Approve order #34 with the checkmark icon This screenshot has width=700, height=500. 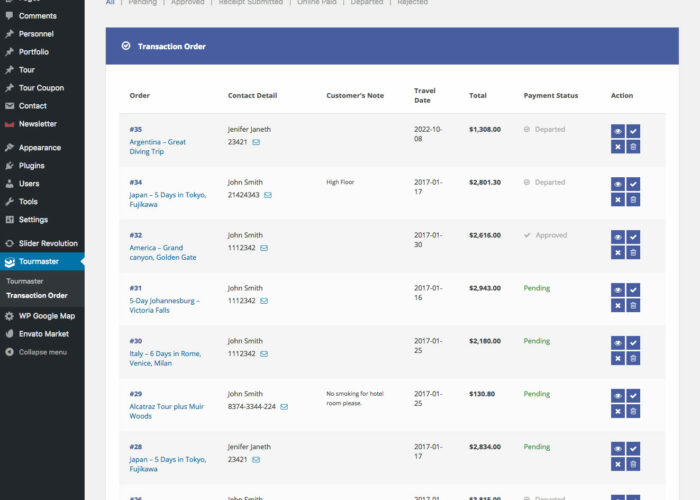pyautogui.click(x=633, y=184)
